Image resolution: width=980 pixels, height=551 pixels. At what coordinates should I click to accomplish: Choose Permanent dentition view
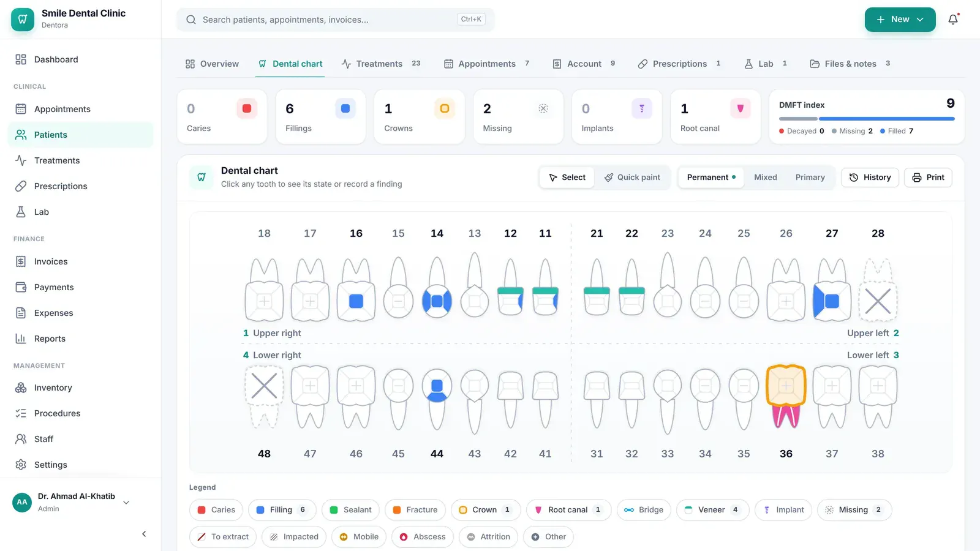pos(711,178)
